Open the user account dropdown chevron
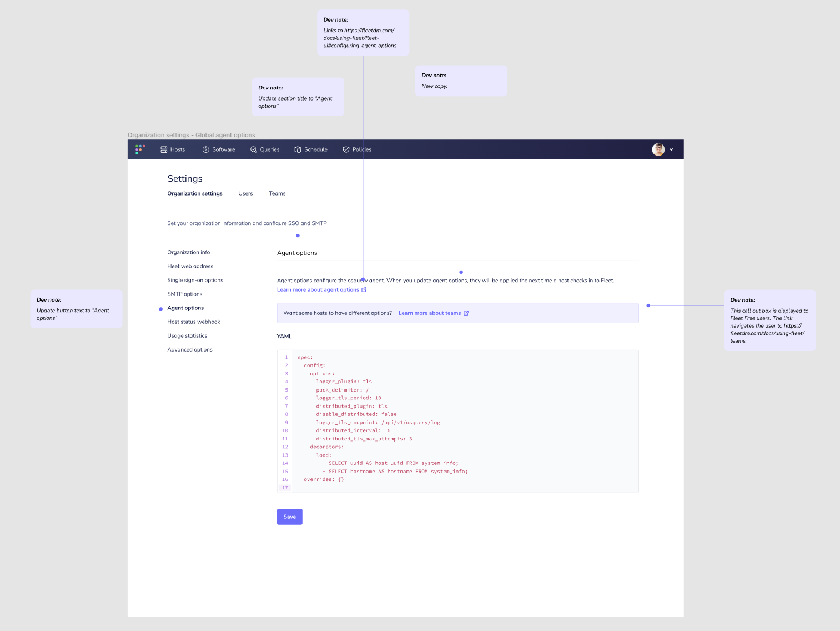The image size is (840, 631). coord(671,149)
